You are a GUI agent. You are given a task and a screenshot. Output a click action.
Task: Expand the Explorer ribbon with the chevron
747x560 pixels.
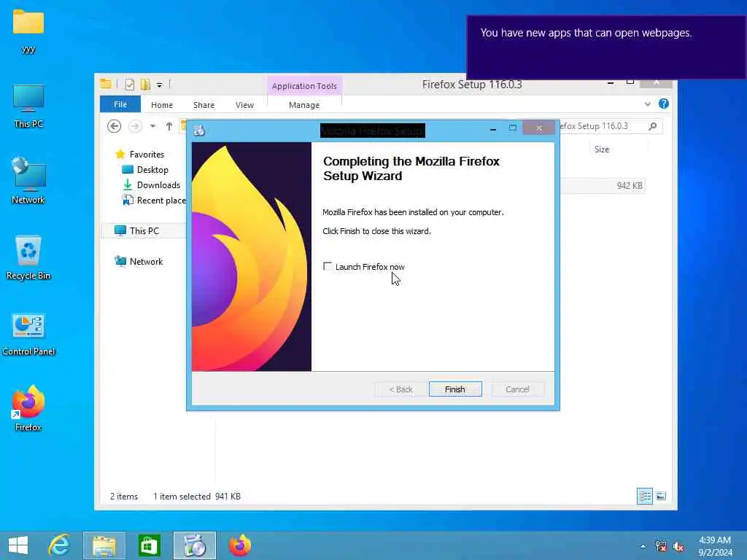coord(648,104)
